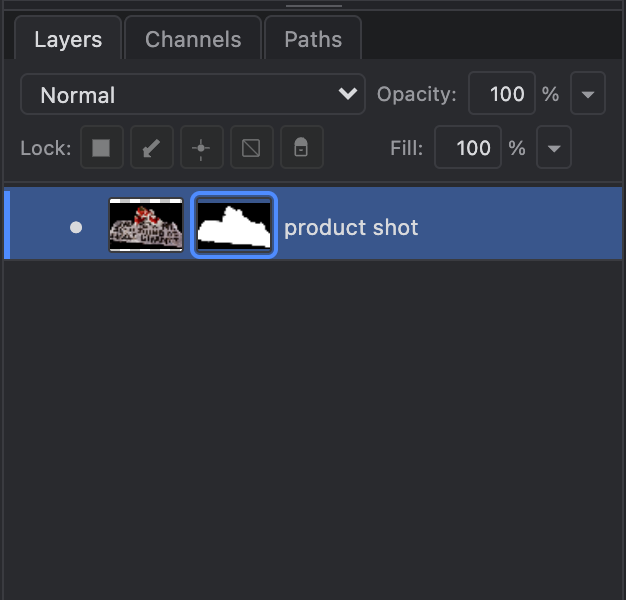Toggle lock transparent pixels
Screen dimensions: 626x600
click(101, 147)
